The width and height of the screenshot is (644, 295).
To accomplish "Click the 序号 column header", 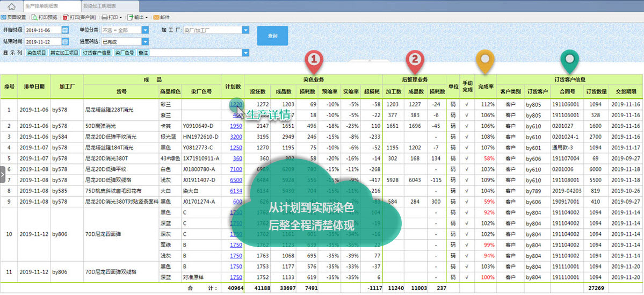I will coord(9,87).
